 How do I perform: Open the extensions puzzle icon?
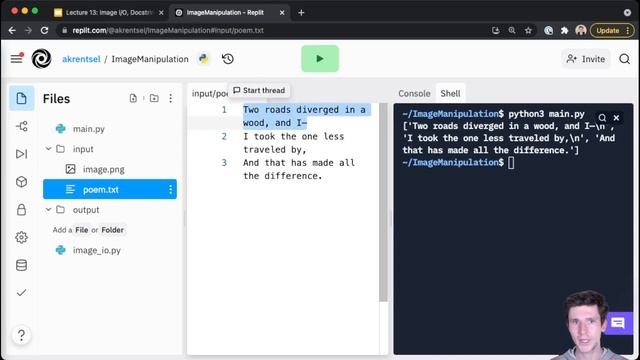[x=564, y=31]
